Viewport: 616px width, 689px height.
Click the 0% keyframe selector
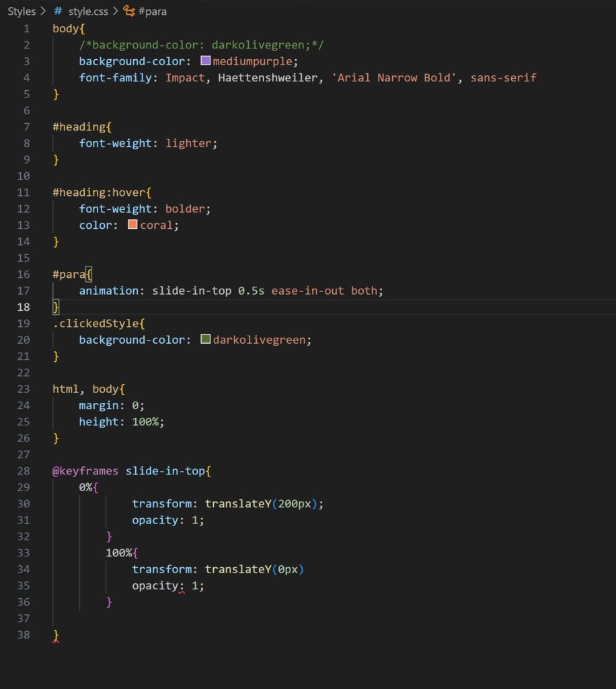(x=85, y=487)
